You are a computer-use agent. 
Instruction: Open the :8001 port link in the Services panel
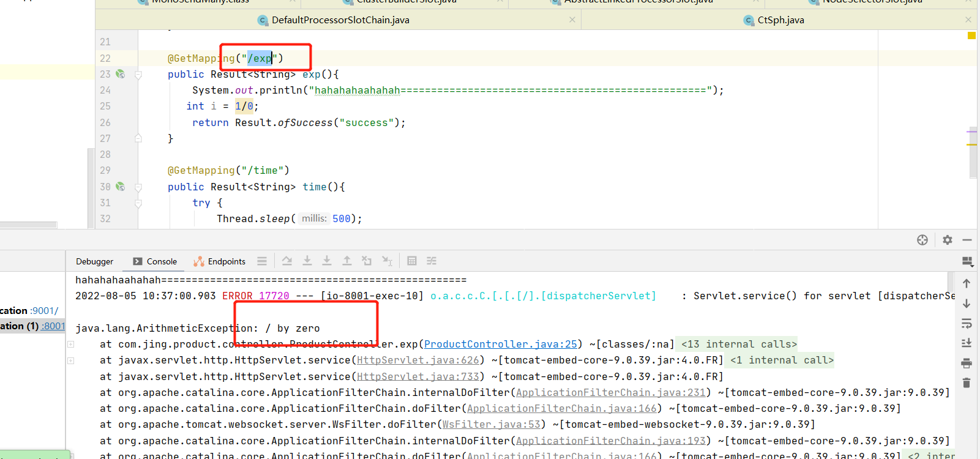click(53, 326)
